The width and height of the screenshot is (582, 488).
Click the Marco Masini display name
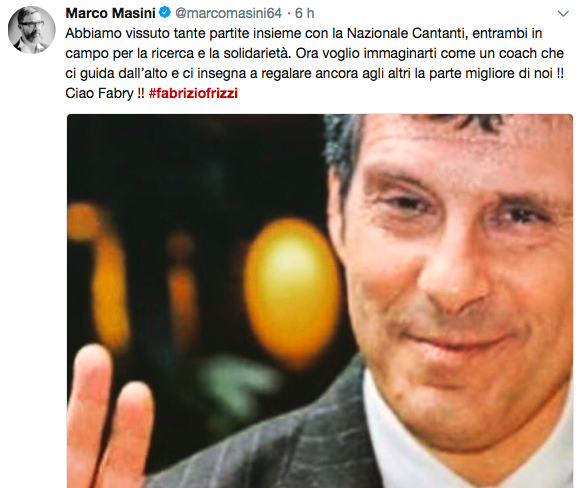(110, 13)
